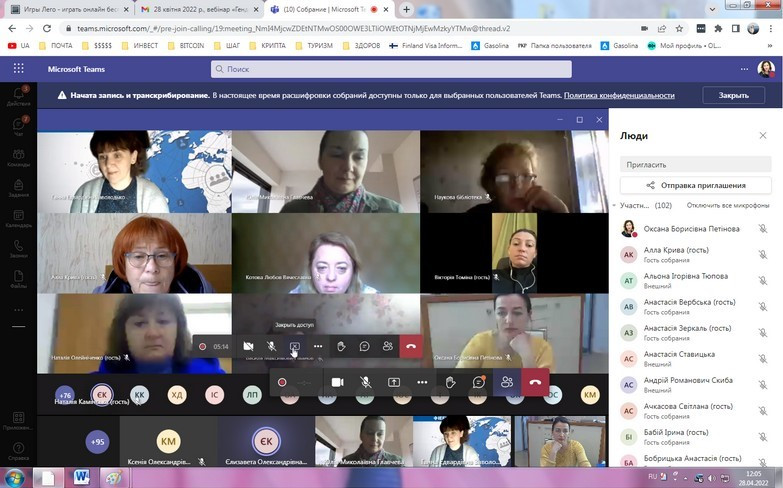Close the Люди panel

(x=763, y=135)
